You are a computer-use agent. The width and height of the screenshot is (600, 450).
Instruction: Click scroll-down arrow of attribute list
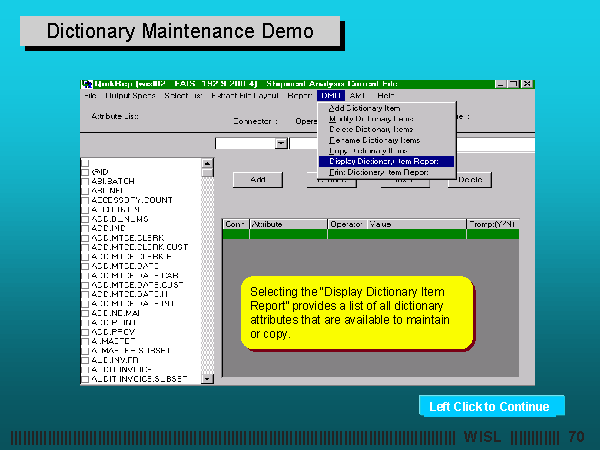pos(208,379)
